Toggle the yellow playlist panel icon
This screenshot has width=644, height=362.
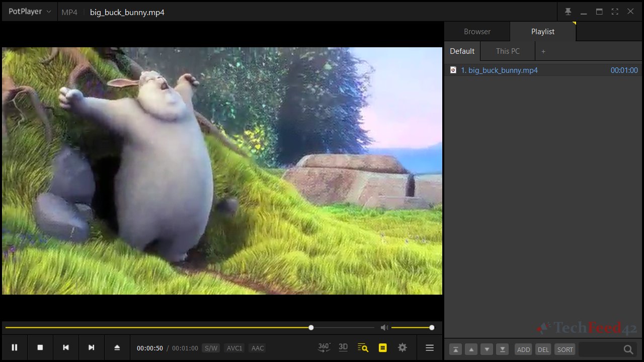[382, 347]
